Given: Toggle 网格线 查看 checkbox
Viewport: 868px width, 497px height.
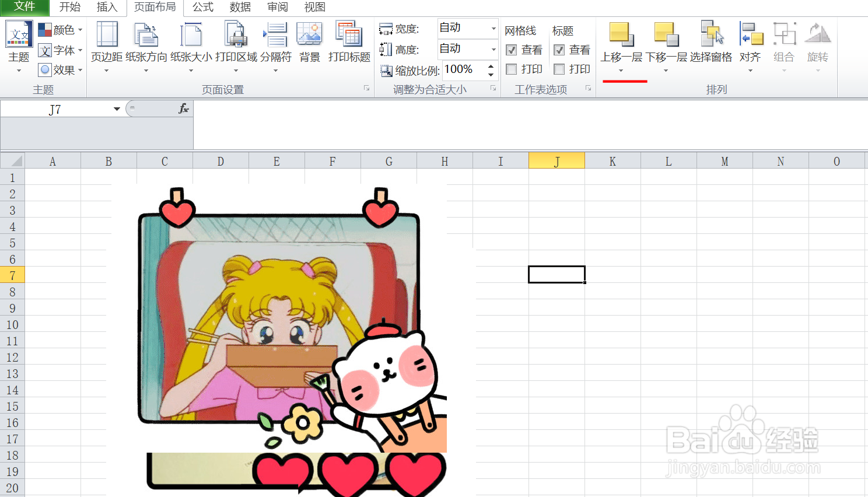Looking at the screenshot, I should tap(512, 50).
